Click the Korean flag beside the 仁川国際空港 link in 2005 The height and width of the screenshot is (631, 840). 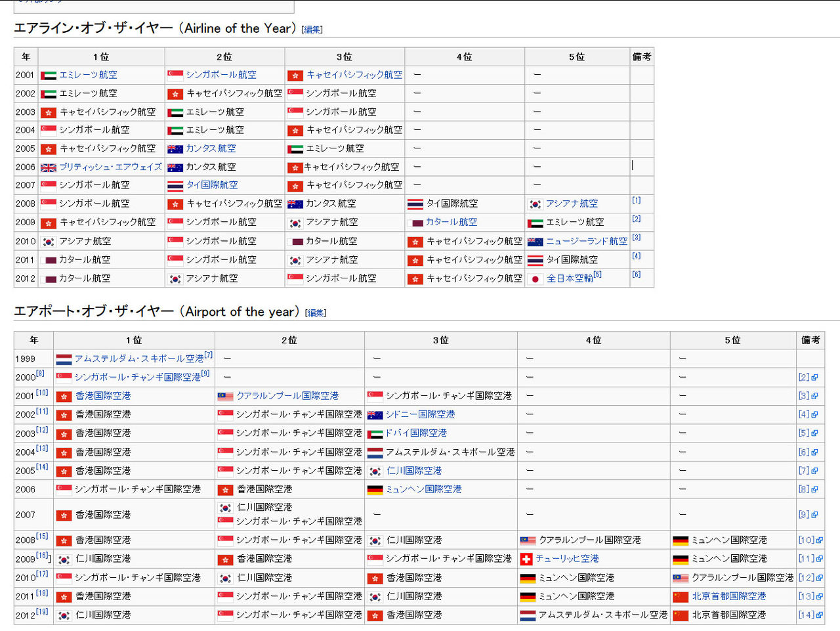point(375,471)
